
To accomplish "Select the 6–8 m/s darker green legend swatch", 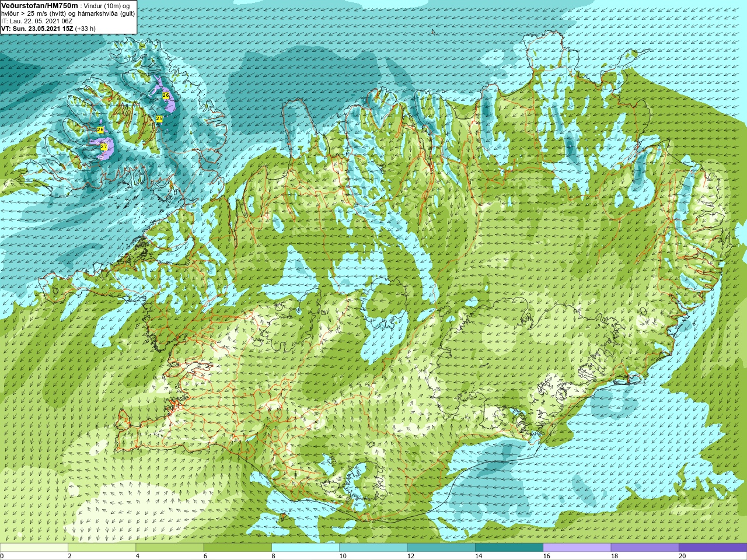I will [238, 548].
